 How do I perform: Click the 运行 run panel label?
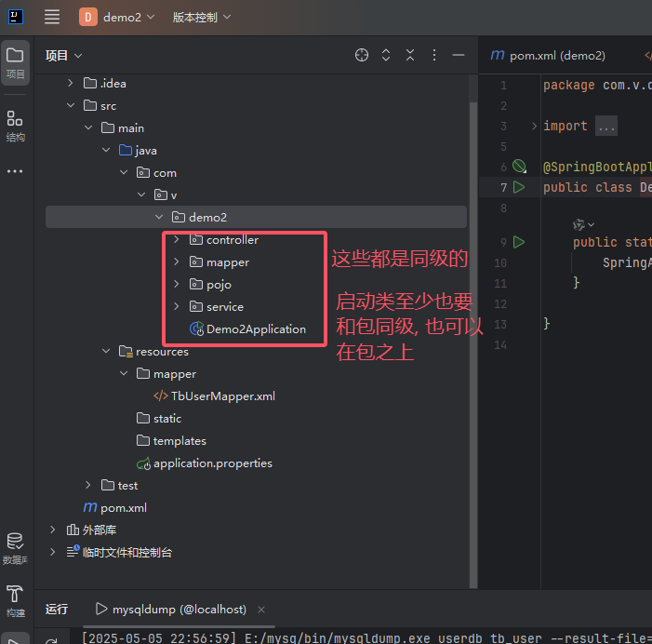57,610
